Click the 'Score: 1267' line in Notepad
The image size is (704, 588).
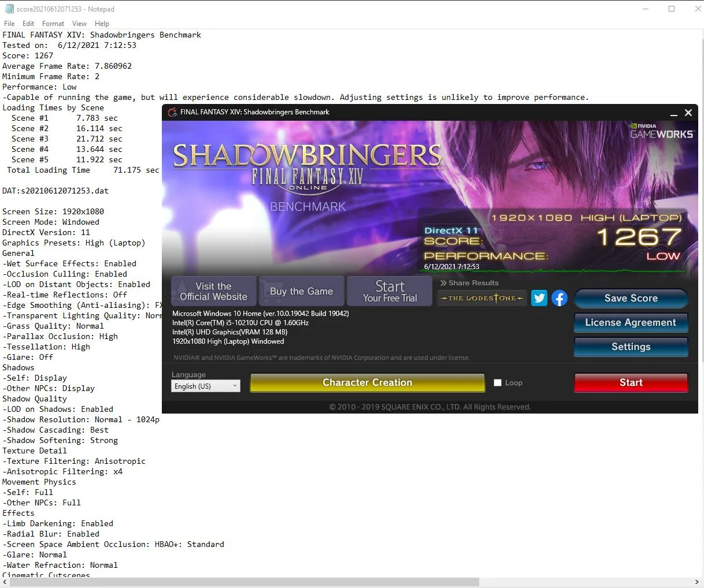pos(28,55)
